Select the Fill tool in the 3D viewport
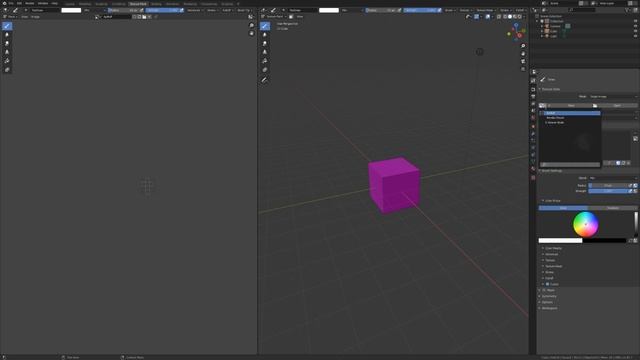The height and width of the screenshot is (360, 640). 265,61
